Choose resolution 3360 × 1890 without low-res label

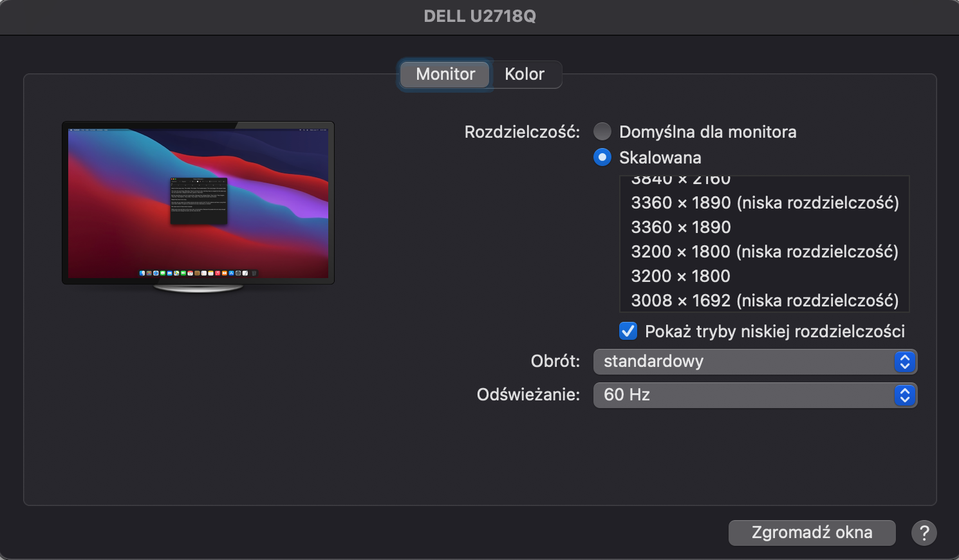(764, 227)
